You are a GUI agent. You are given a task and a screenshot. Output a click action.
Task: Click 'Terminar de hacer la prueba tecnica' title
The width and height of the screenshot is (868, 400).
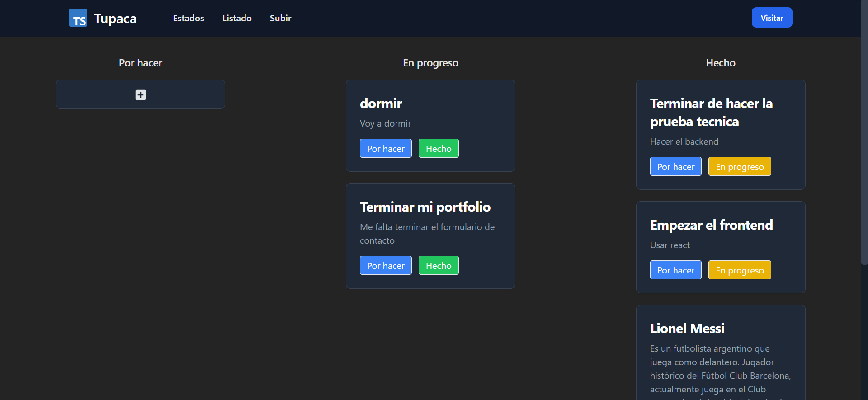tap(711, 113)
